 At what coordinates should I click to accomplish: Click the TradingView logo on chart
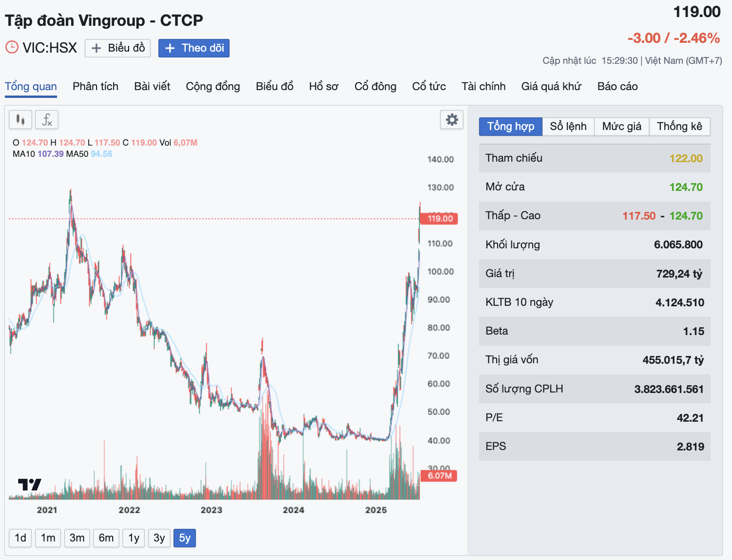(30, 485)
